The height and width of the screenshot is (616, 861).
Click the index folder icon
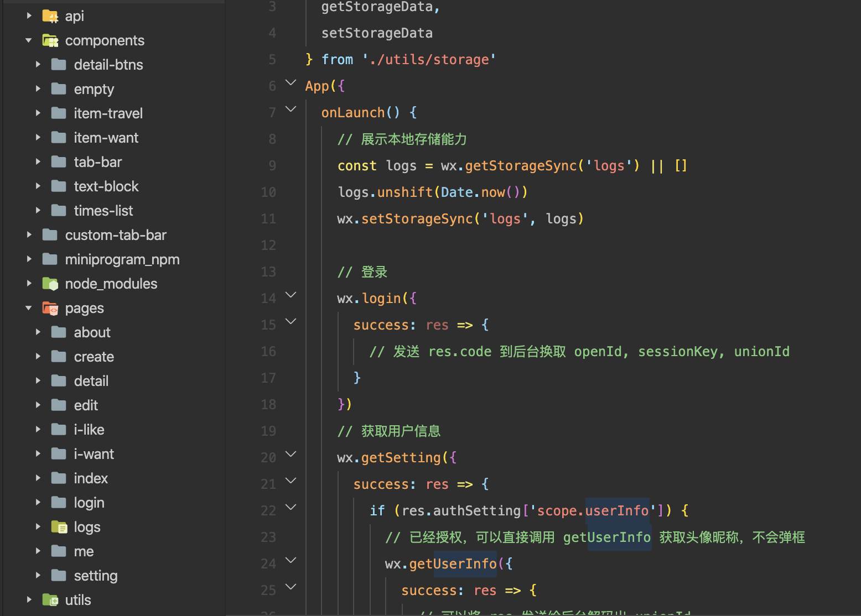(59, 478)
